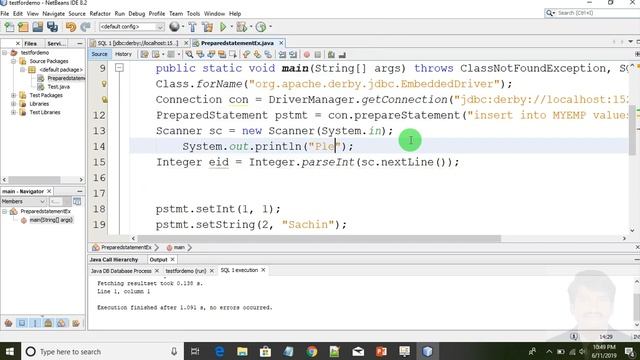Screen dimensions: 640x360
Task: Open File Explorer from the taskbar
Action: coord(242,351)
